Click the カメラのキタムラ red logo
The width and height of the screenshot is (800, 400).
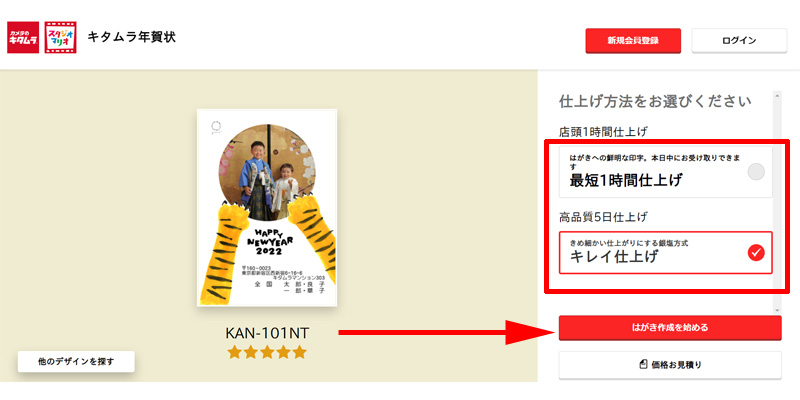pos(23,37)
